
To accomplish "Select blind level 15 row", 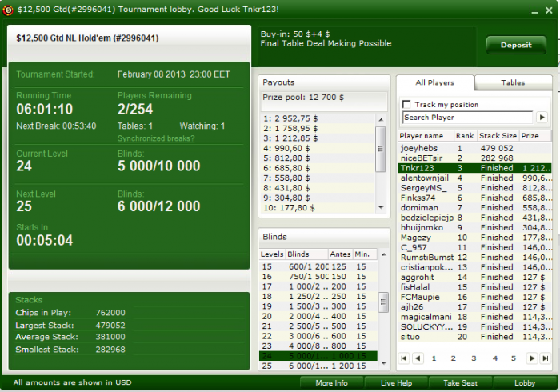I will pos(318,266).
